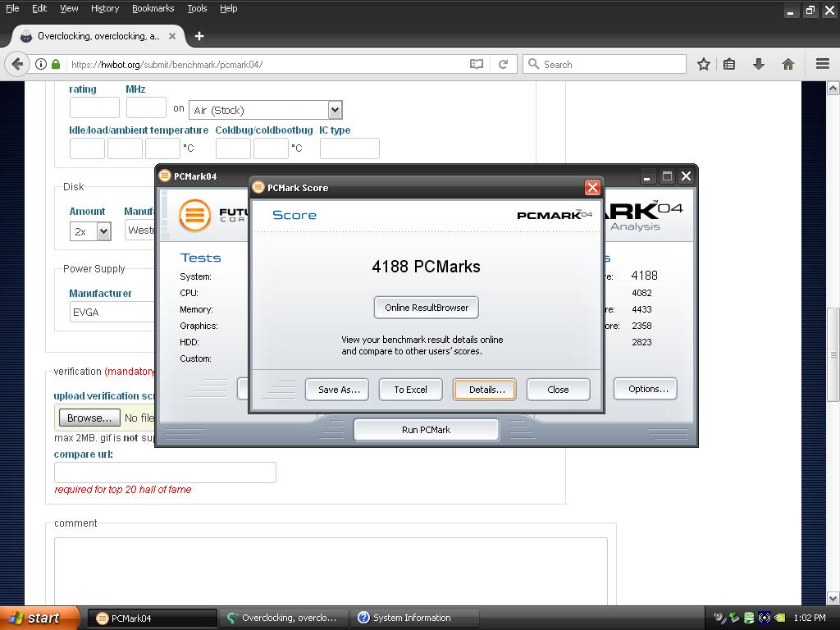Open the Bookmarks menu
The width and height of the screenshot is (840, 630).
click(153, 8)
